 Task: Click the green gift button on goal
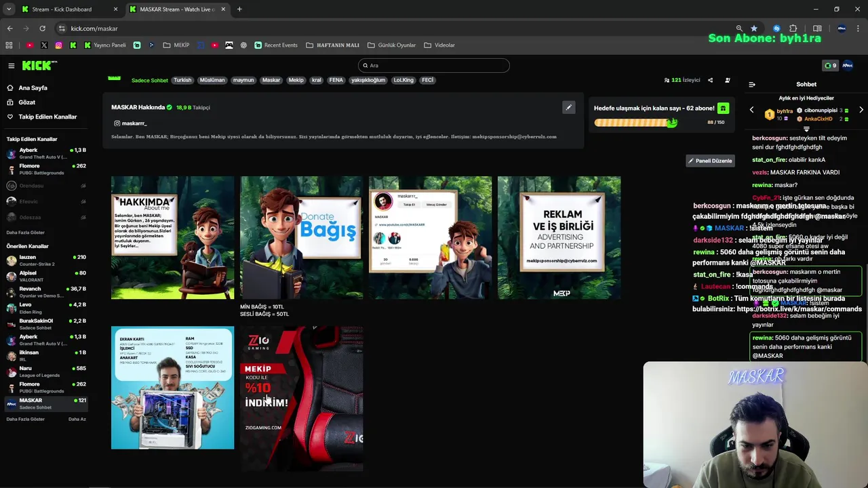[723, 108]
